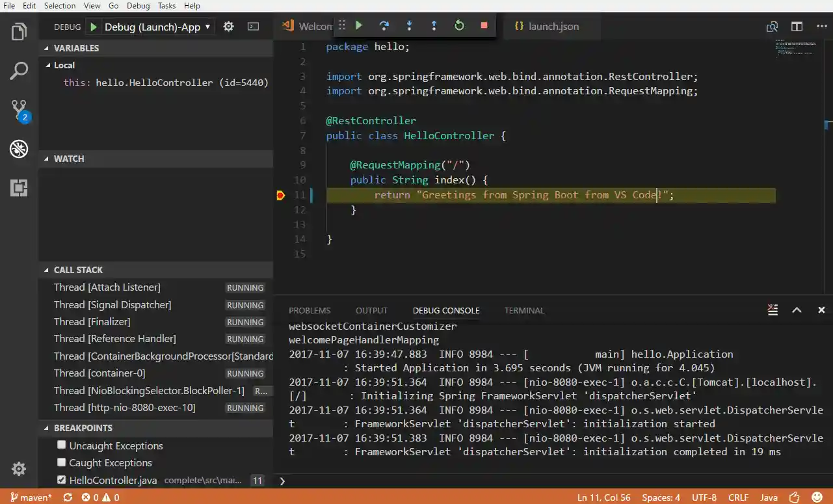Viewport: 833px width, 504px height.
Task: Click Step Over in the debug toolbar
Action: (x=384, y=25)
